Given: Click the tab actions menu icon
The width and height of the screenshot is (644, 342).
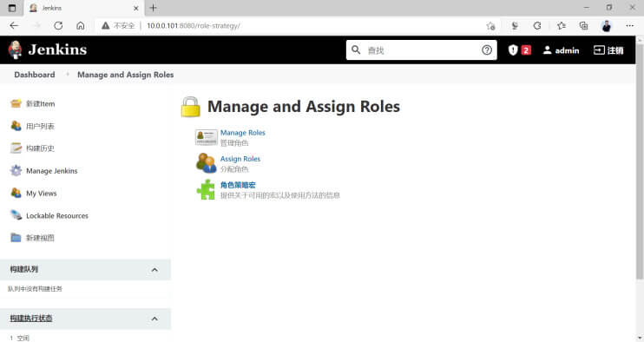Looking at the screenshot, I should [12, 8].
